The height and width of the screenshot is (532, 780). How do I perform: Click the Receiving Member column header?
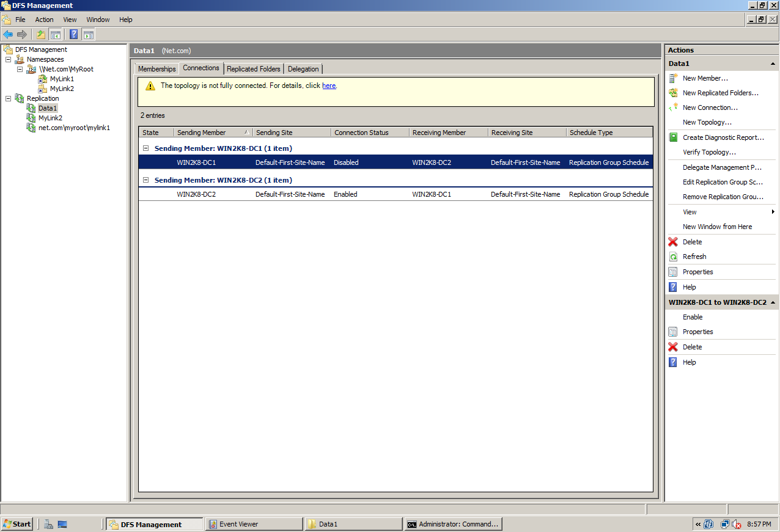click(449, 133)
